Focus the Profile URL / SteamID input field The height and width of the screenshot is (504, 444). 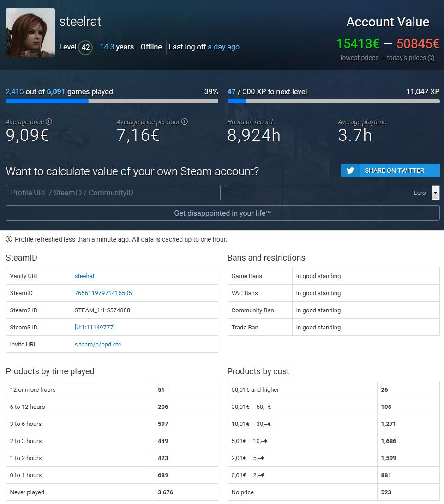[x=114, y=193]
